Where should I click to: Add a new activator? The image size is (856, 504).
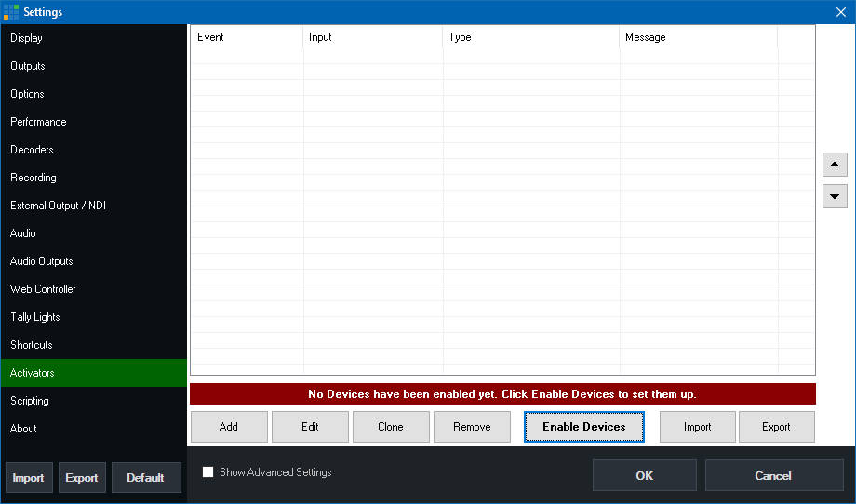coord(229,427)
